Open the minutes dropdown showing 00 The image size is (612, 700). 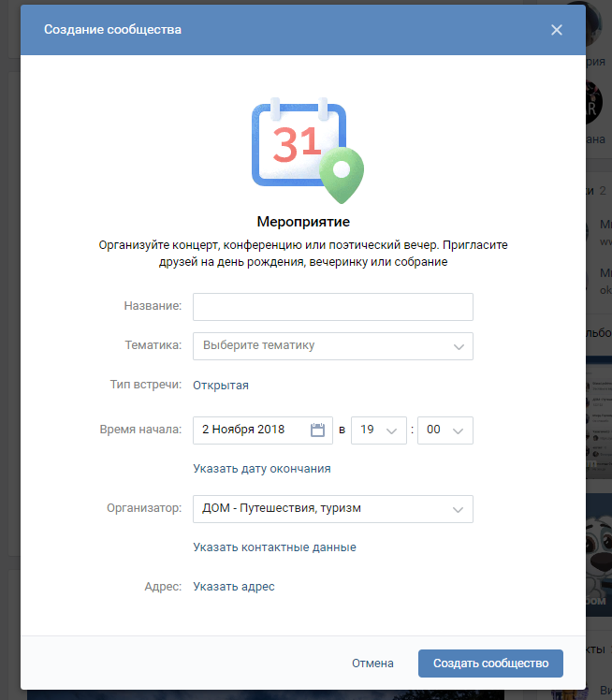tap(445, 430)
